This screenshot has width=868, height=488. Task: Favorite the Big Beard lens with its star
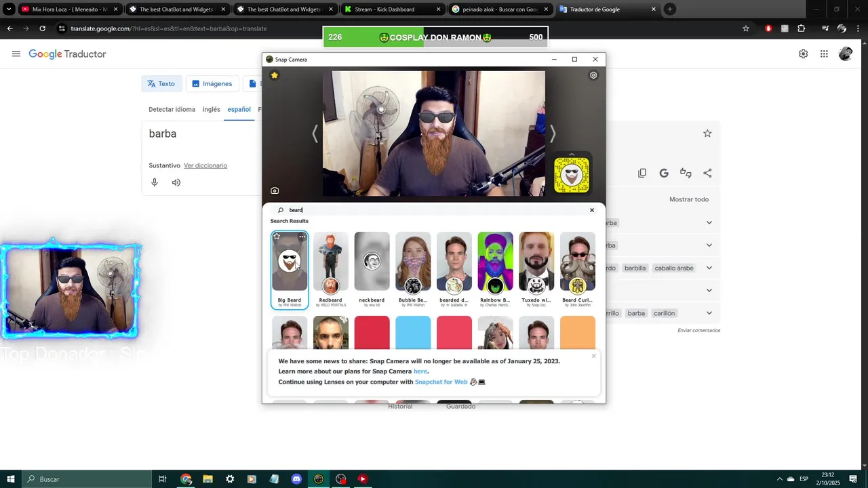click(277, 237)
